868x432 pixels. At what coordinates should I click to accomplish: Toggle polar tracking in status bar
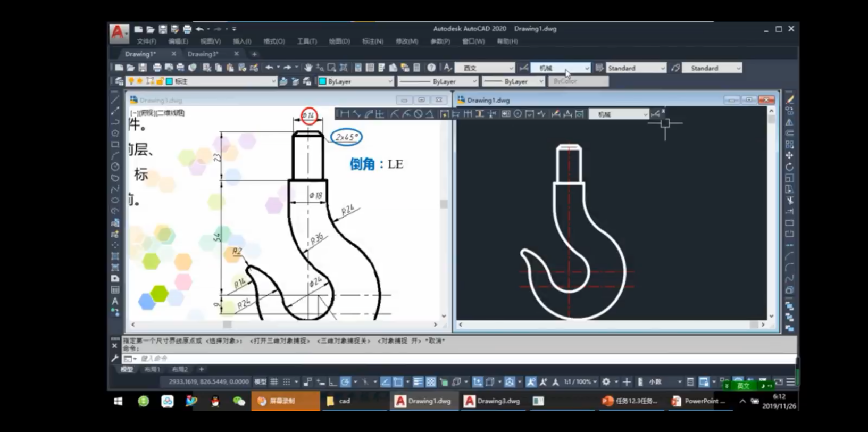click(x=345, y=382)
